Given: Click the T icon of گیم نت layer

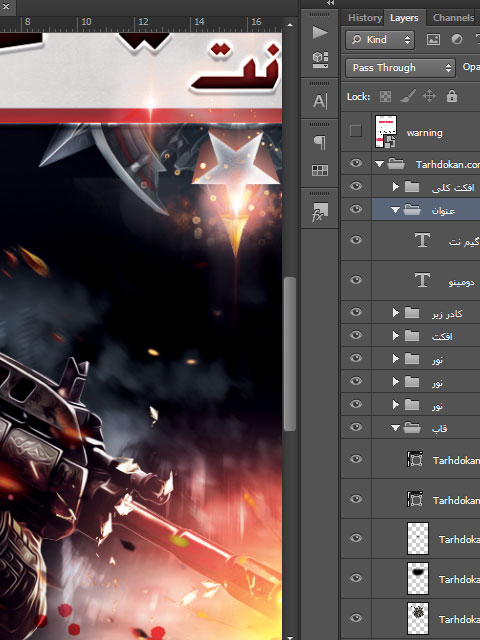Looking at the screenshot, I should click(422, 240).
